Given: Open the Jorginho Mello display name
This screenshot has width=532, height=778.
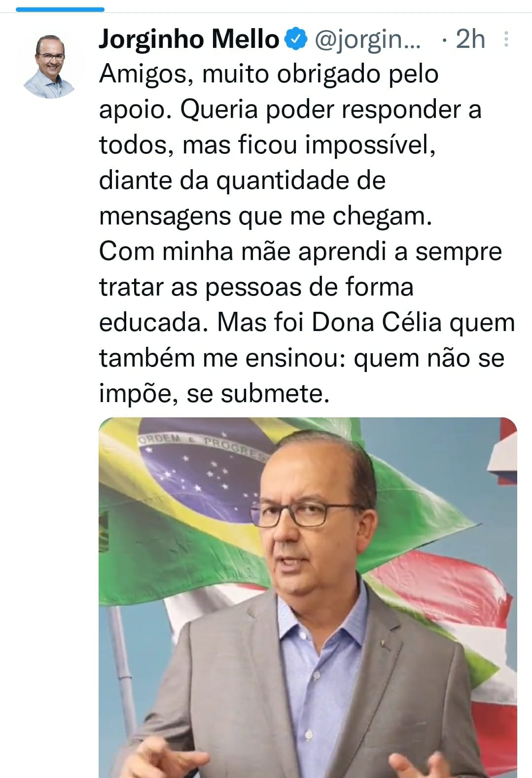Looking at the screenshot, I should [x=189, y=39].
